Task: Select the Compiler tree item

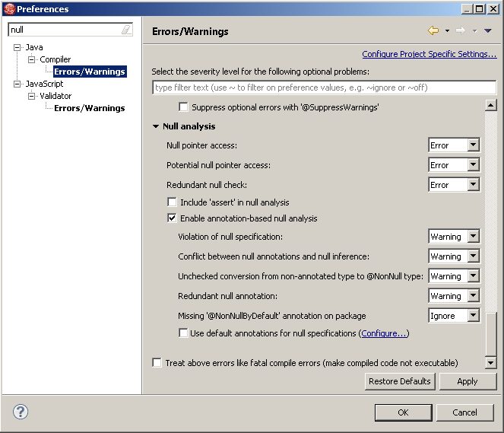Action: click(55, 59)
